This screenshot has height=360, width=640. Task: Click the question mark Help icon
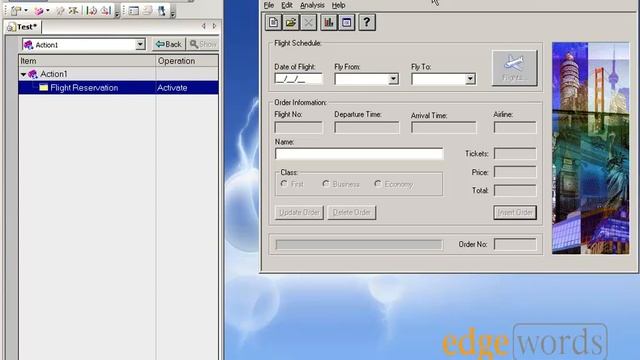click(x=367, y=22)
